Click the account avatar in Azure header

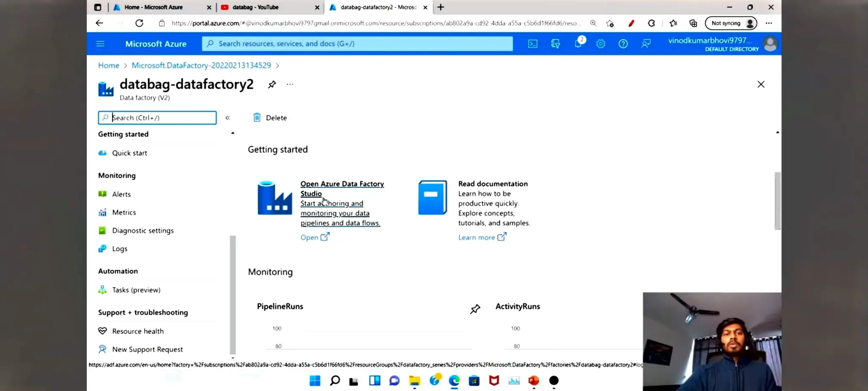click(x=770, y=44)
